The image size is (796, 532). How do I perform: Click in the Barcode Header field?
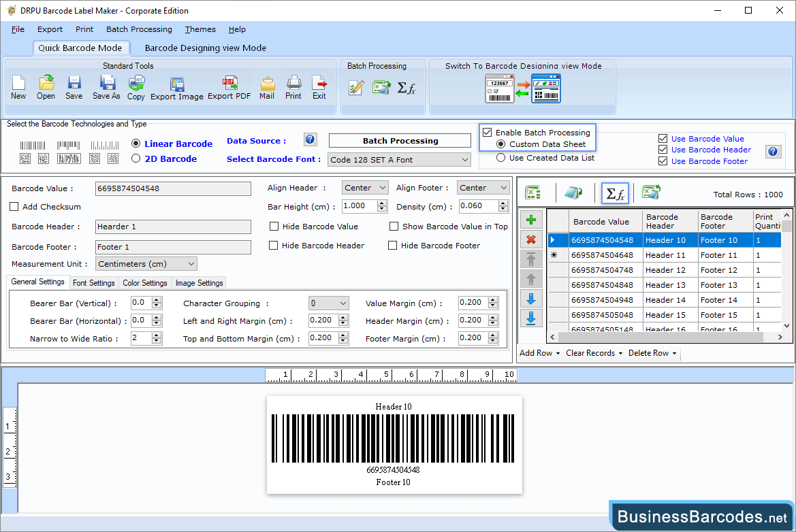click(173, 227)
